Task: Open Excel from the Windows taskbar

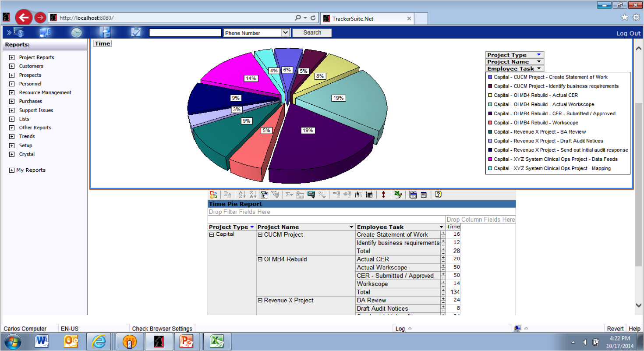Action: pos(217,341)
